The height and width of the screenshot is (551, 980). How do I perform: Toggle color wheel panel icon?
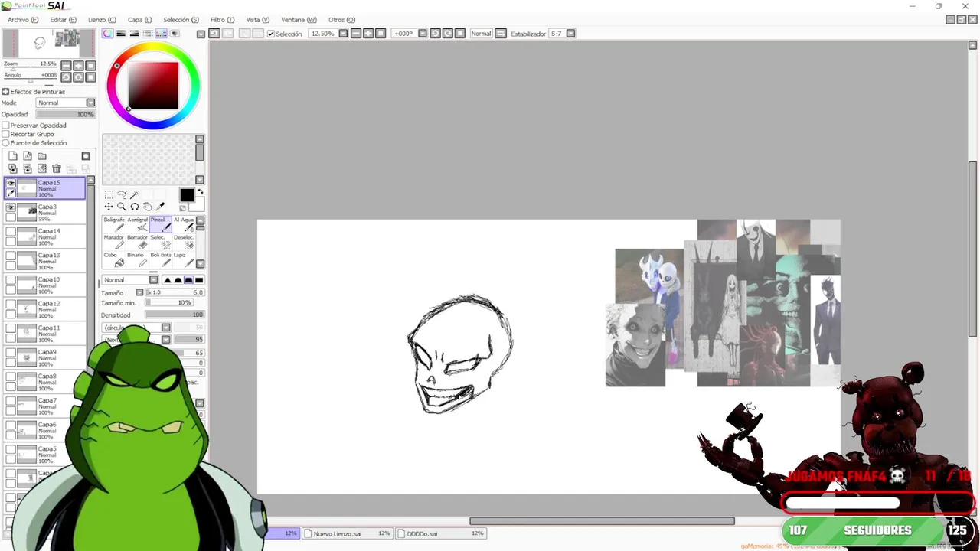pos(108,34)
